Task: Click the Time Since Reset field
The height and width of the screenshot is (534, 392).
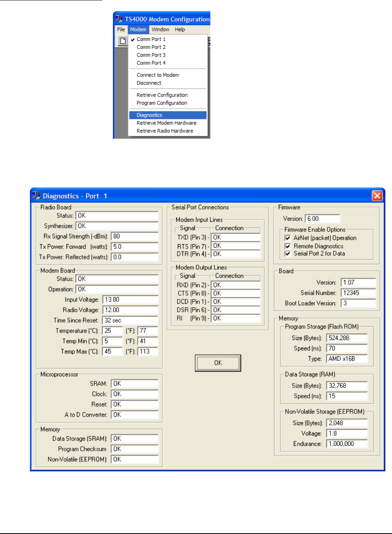Action: [x=130, y=321]
